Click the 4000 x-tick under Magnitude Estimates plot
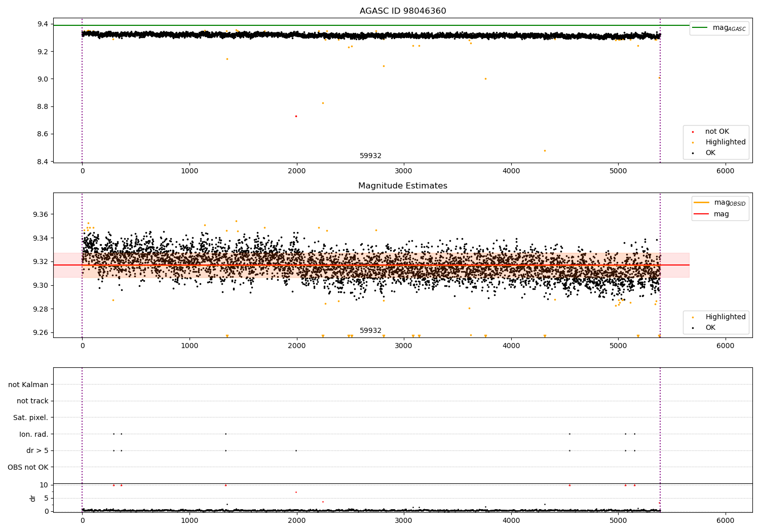This screenshot has width=760, height=532. click(x=511, y=346)
